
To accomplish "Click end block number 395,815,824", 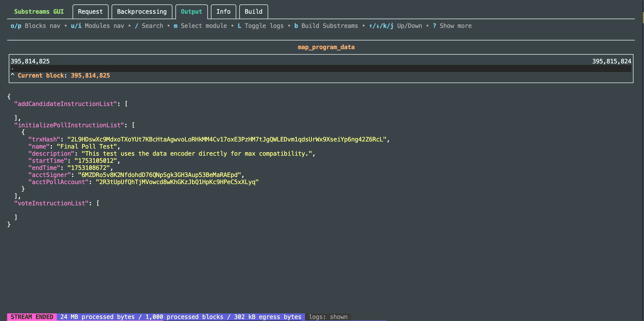I will pos(612,61).
